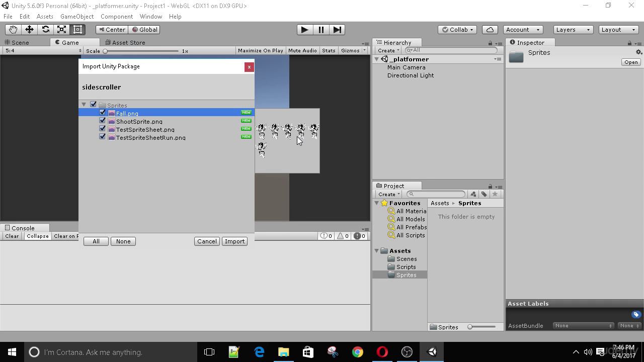Click the Center pivot toggle button
644x362 pixels.
pyautogui.click(x=112, y=30)
